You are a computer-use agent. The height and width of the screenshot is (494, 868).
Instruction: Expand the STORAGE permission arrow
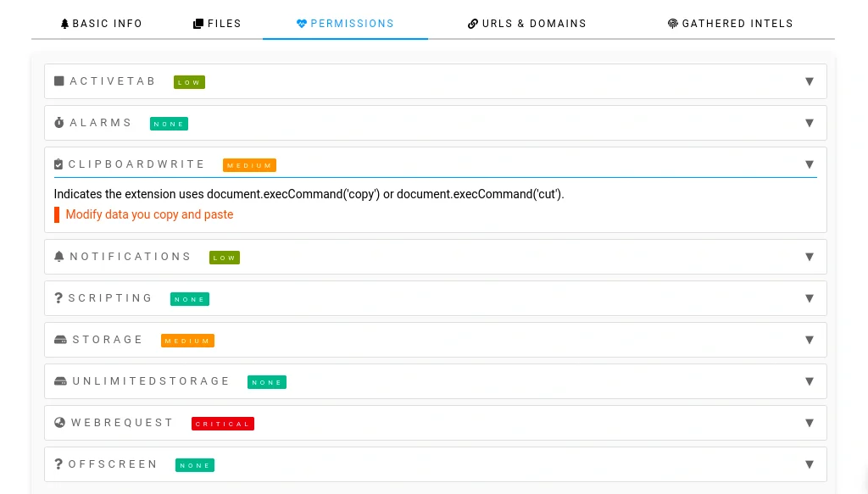810,341
